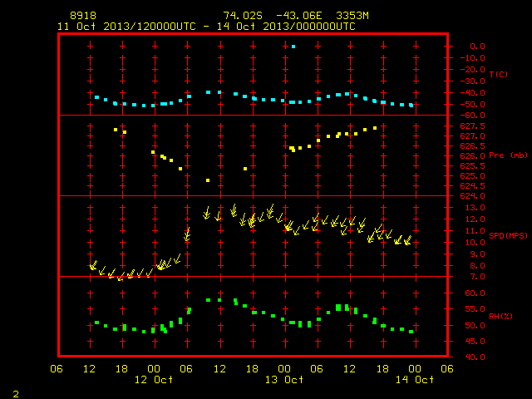Click the station ID 8918

[x=83, y=16]
